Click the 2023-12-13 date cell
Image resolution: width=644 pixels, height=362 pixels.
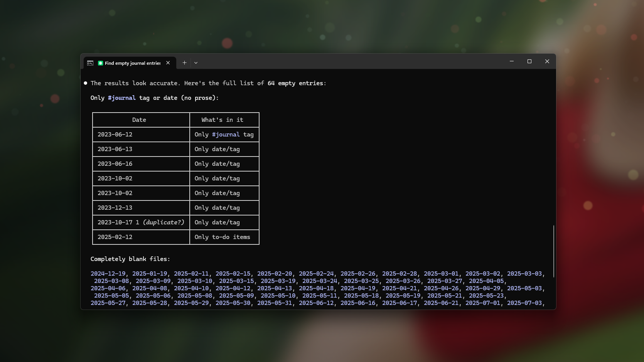click(x=141, y=208)
